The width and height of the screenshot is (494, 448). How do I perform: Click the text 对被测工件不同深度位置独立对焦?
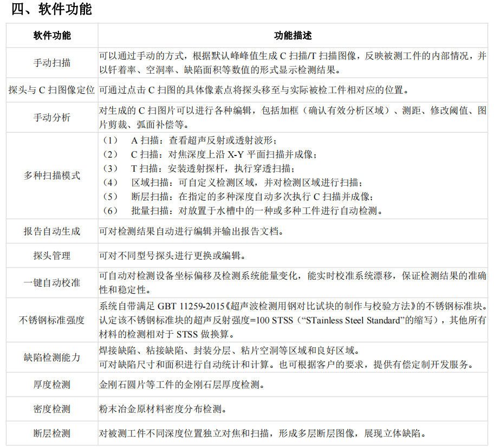262,433
